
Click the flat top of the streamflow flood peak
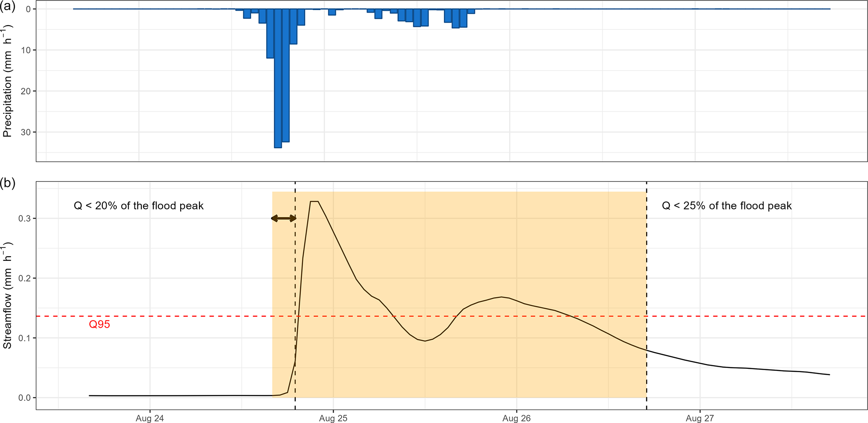click(x=314, y=202)
